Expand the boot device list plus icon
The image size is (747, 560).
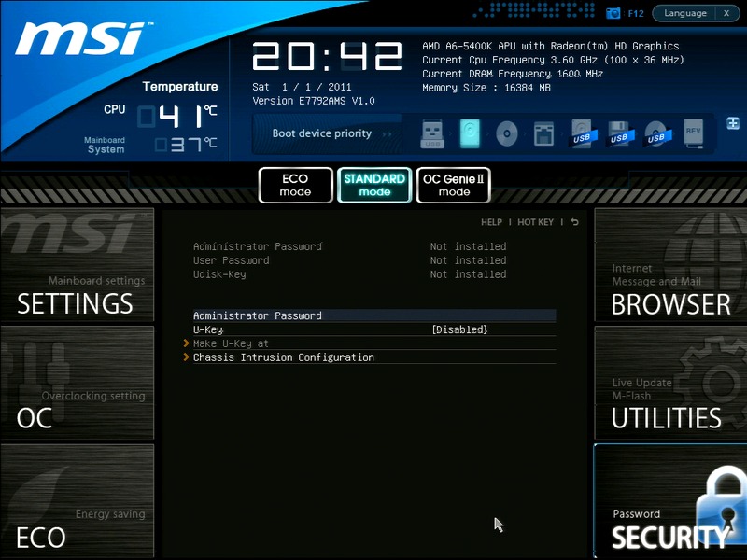[x=732, y=122]
